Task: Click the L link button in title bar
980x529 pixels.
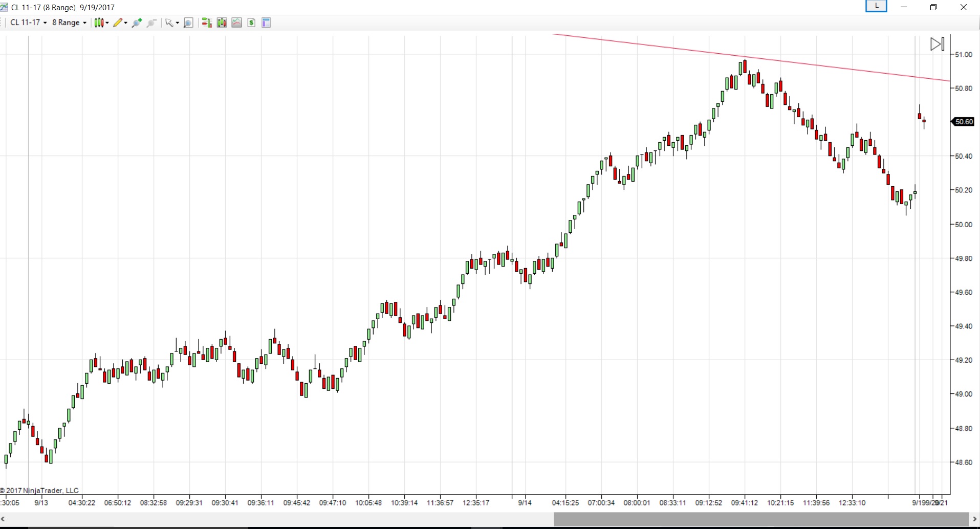Action: click(876, 6)
